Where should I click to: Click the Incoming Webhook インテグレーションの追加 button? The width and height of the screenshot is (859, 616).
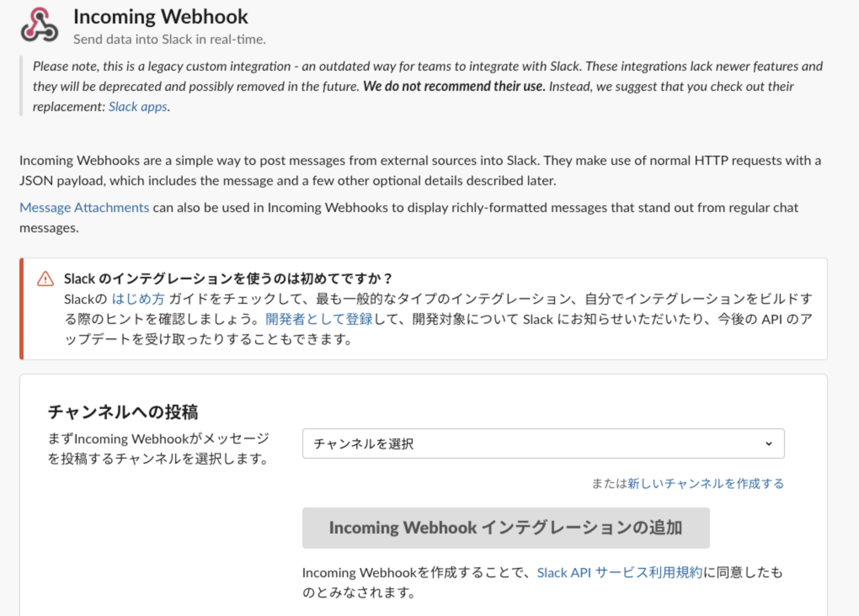tap(506, 527)
